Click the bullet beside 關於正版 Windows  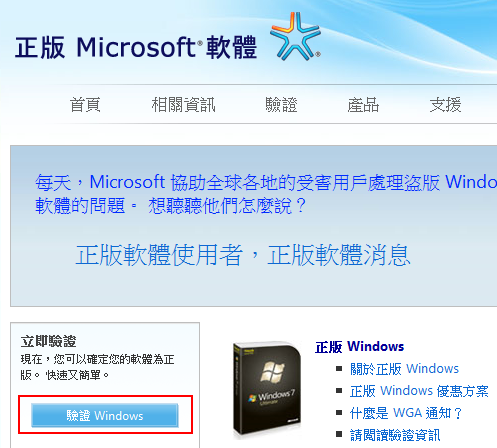(x=339, y=369)
